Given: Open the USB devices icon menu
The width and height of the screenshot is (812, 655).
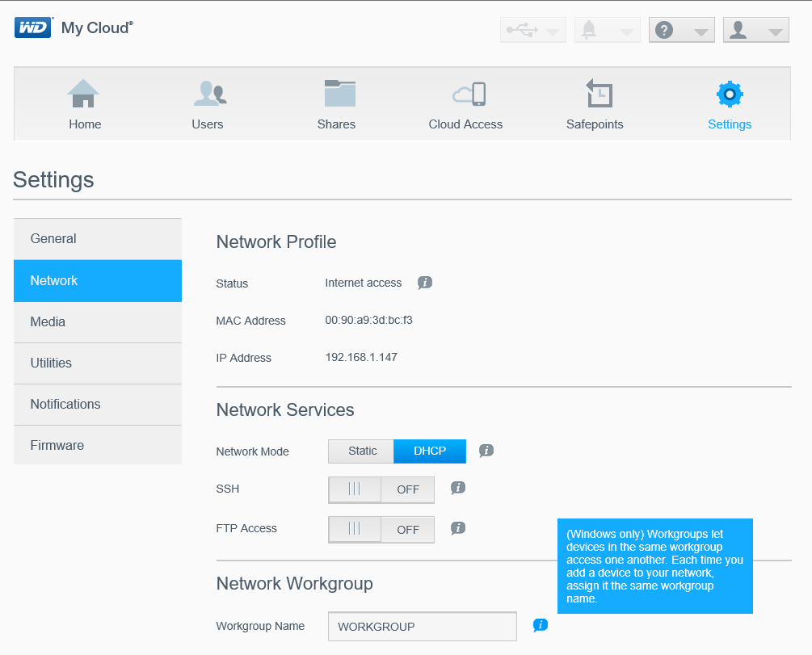Looking at the screenshot, I should click(521, 30).
